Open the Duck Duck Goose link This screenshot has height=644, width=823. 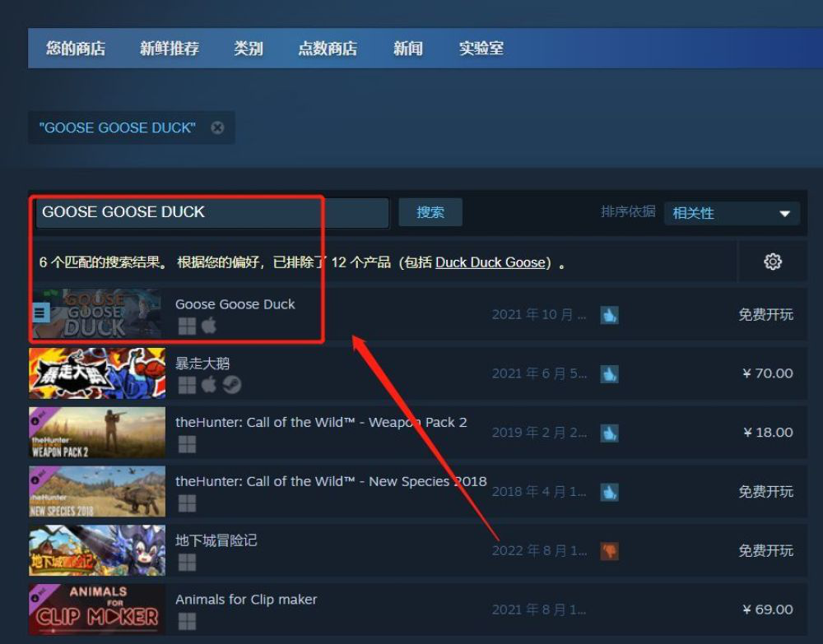click(491, 262)
